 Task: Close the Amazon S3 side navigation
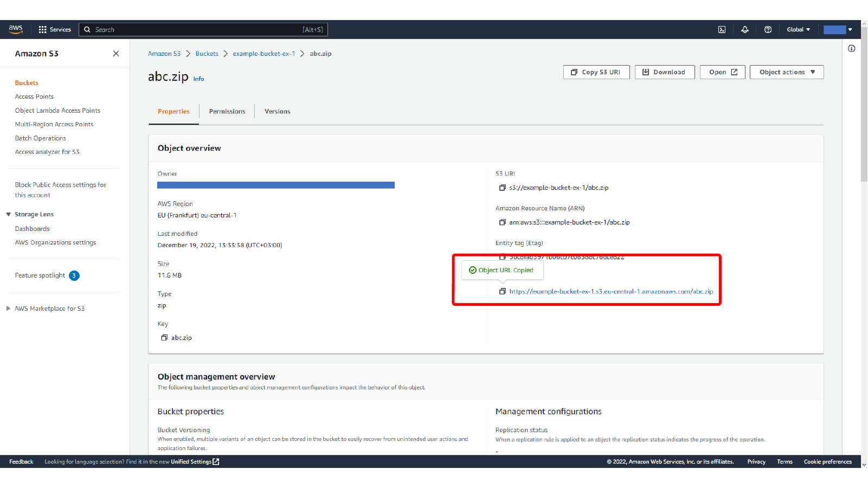coord(116,54)
